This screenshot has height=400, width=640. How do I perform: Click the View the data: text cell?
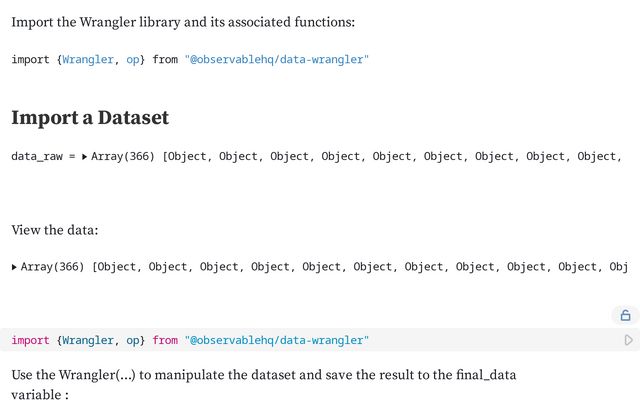coord(55,230)
